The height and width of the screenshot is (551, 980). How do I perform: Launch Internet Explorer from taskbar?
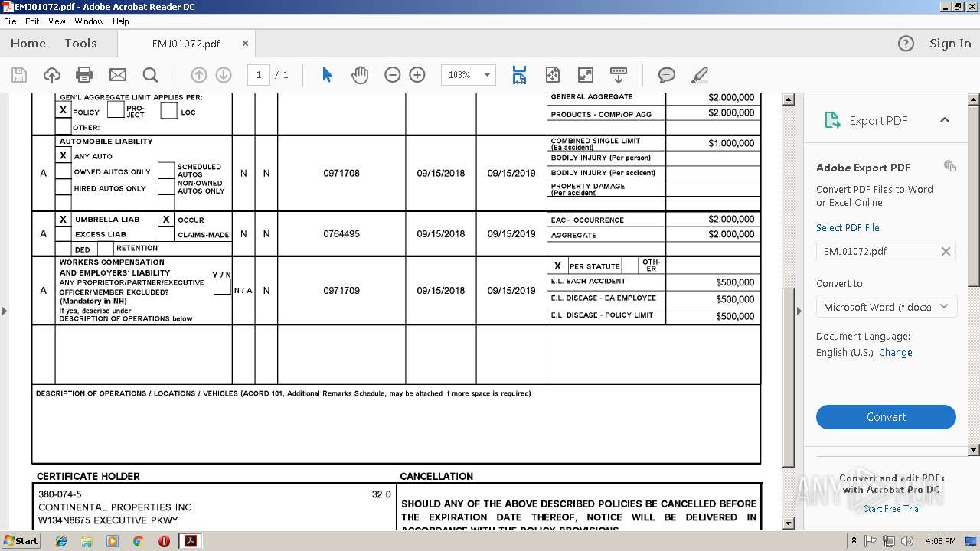61,541
